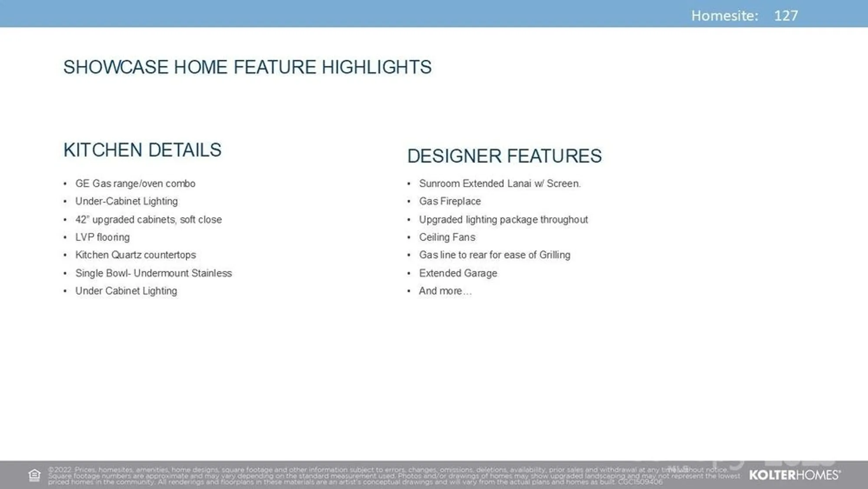Image resolution: width=868 pixels, height=489 pixels.
Task: Click the GE Gas range/oven combo item
Action: point(135,184)
